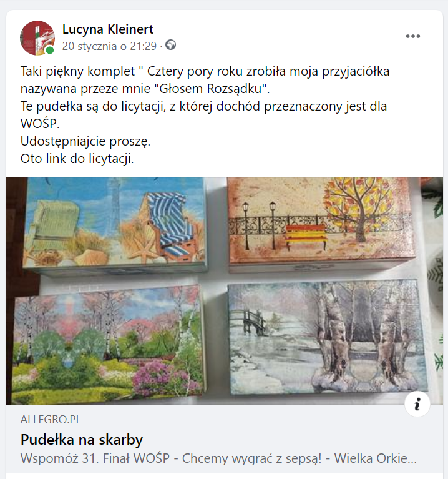Click the yellow-red park bench in image
This screenshot has height=479, width=448.
306,235
